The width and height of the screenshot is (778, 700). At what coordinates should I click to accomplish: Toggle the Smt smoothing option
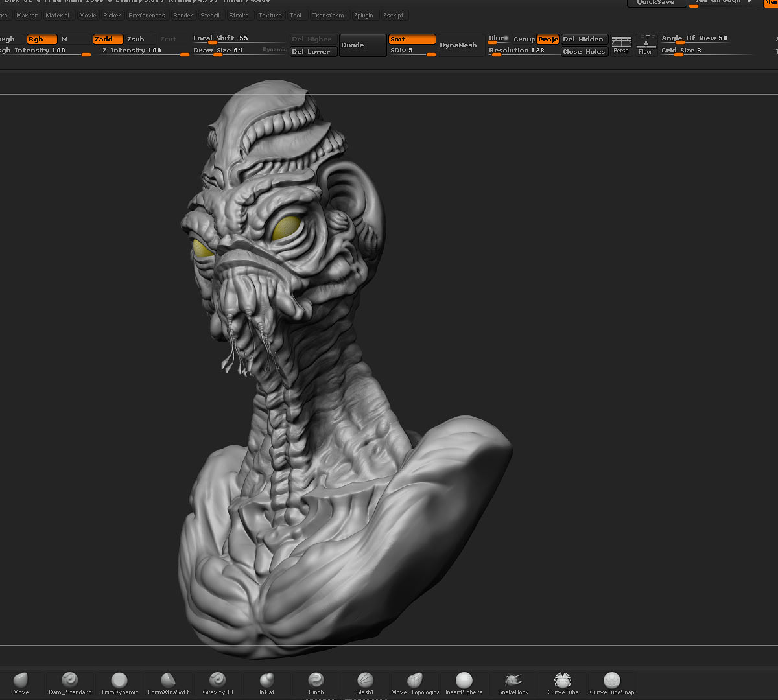click(x=412, y=40)
